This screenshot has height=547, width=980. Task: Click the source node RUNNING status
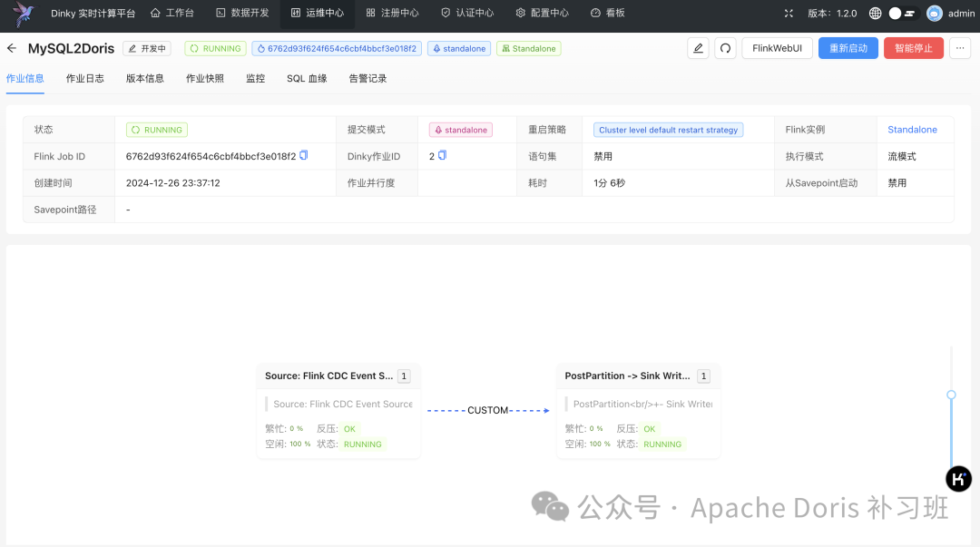click(x=362, y=444)
